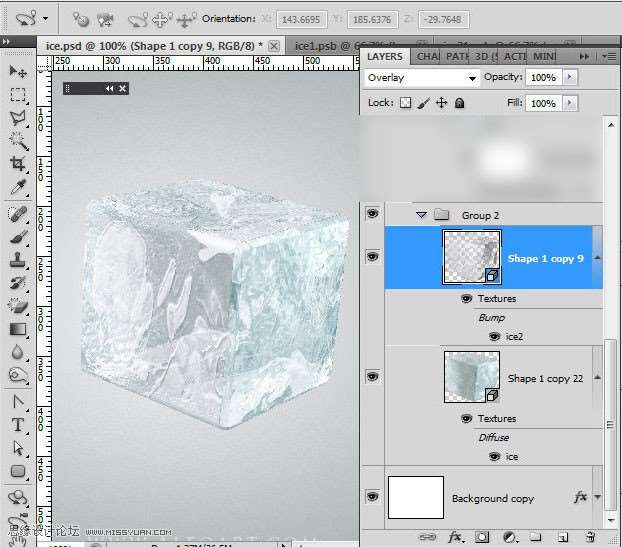Expand Background copy fx arrow
The width and height of the screenshot is (622, 547).
pos(597,497)
